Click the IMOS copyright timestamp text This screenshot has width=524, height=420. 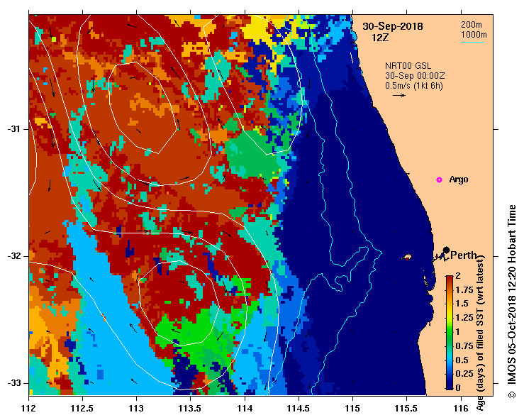[x=512, y=302]
